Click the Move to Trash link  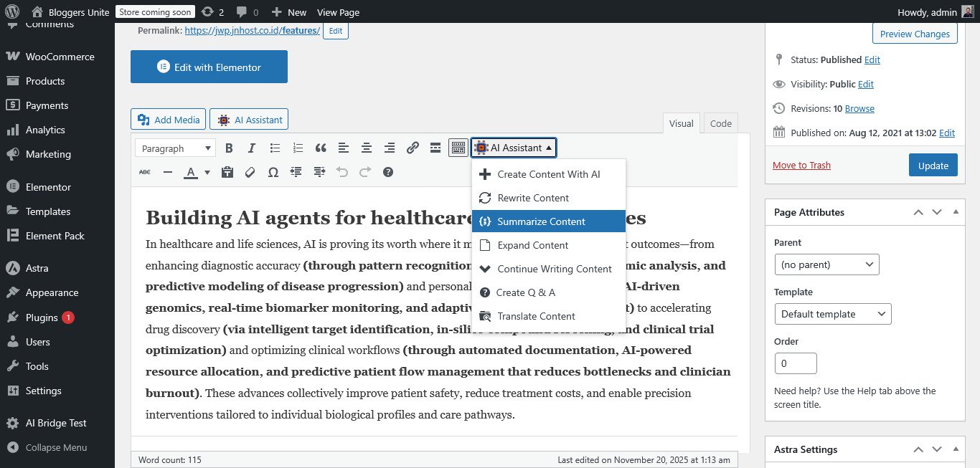tap(801, 165)
